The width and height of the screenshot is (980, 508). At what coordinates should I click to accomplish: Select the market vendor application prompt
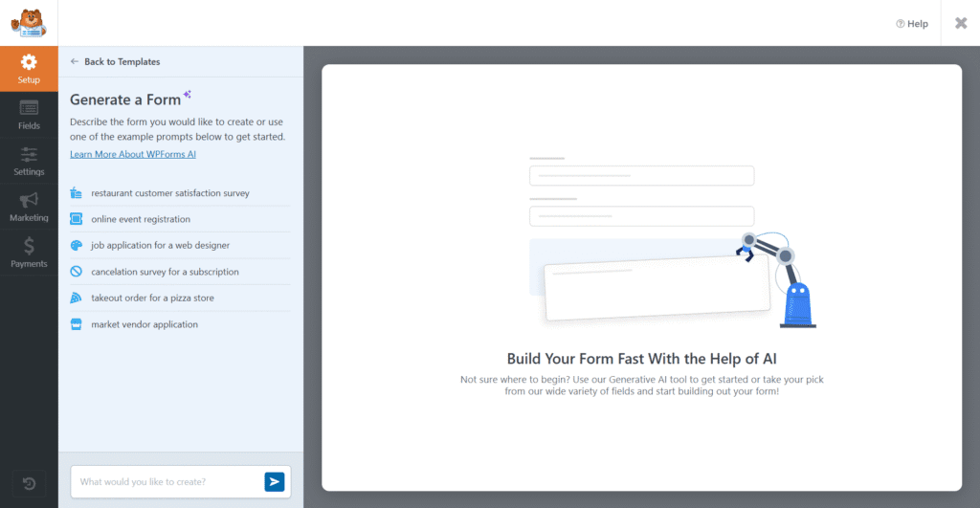[x=145, y=324]
